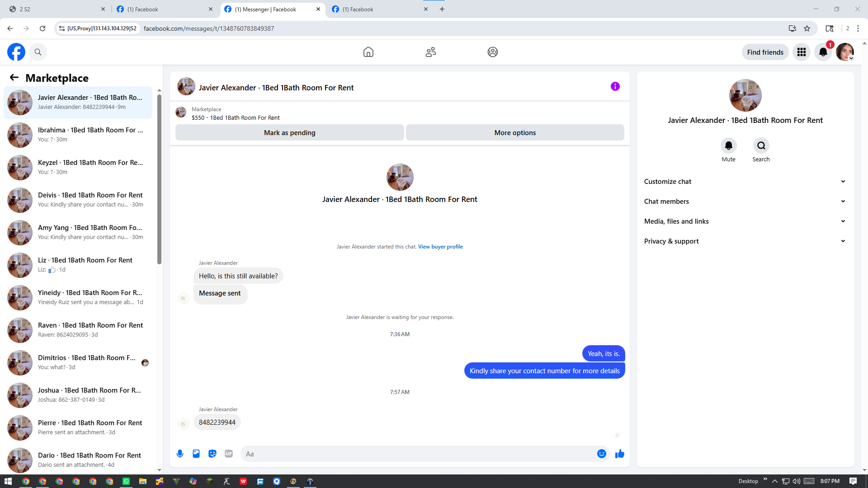Expand the Chat members section
This screenshot has height=488, width=868.
745,202
